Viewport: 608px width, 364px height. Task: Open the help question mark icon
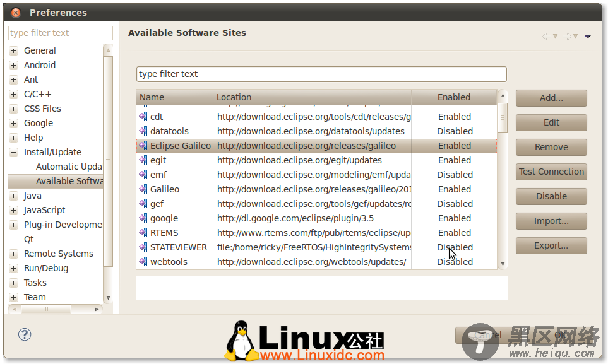25,334
